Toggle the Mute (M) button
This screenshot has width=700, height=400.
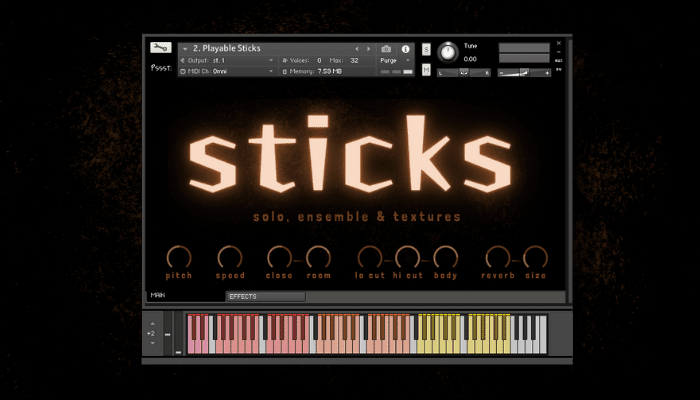click(426, 70)
